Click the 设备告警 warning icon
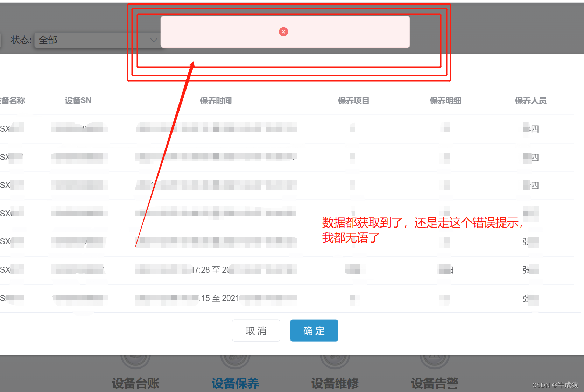The width and height of the screenshot is (584, 392). click(x=435, y=361)
